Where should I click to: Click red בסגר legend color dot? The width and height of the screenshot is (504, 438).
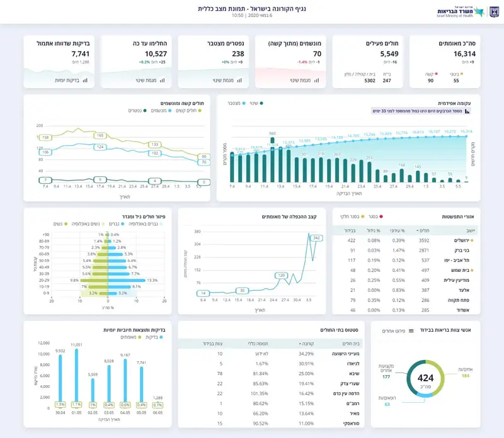(x=381, y=216)
